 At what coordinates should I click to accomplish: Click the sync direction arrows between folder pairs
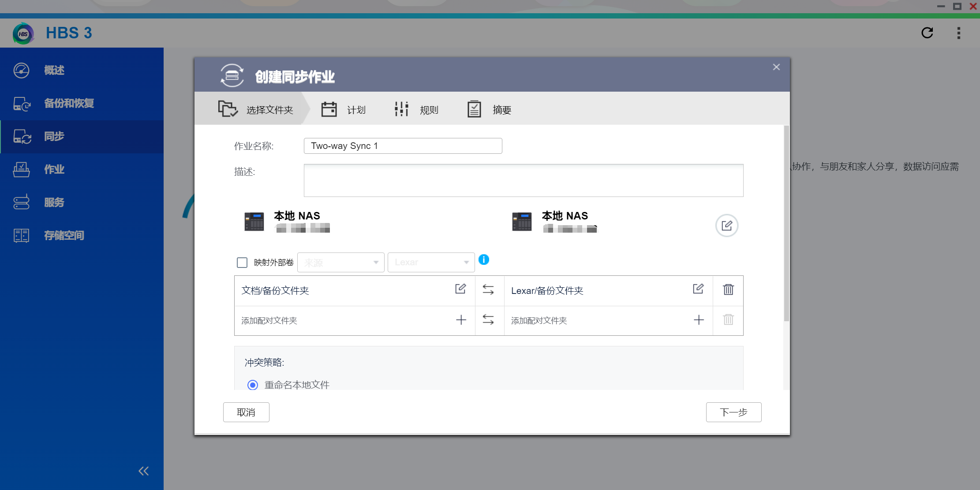click(489, 290)
